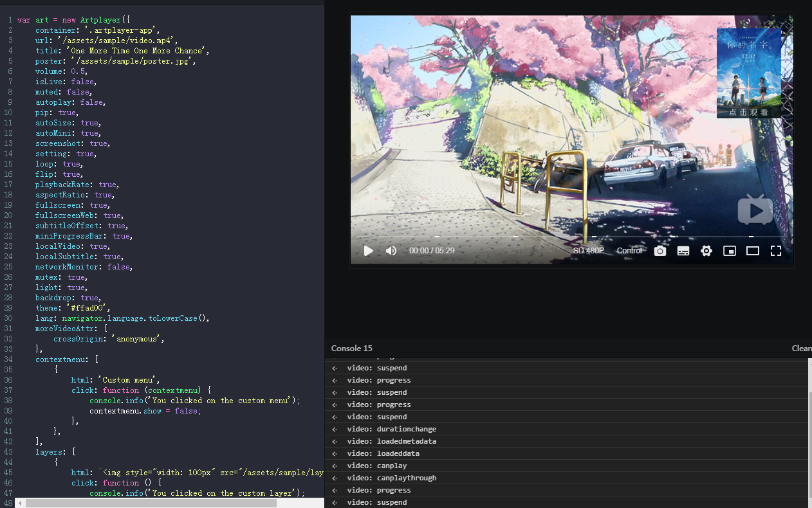Viewport: 812px width, 508px height.
Task: Click the video progress bar
Action: (572, 236)
